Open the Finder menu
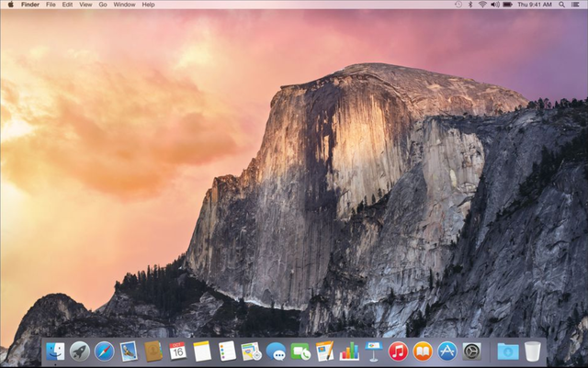This screenshot has width=588, height=368. [x=30, y=5]
